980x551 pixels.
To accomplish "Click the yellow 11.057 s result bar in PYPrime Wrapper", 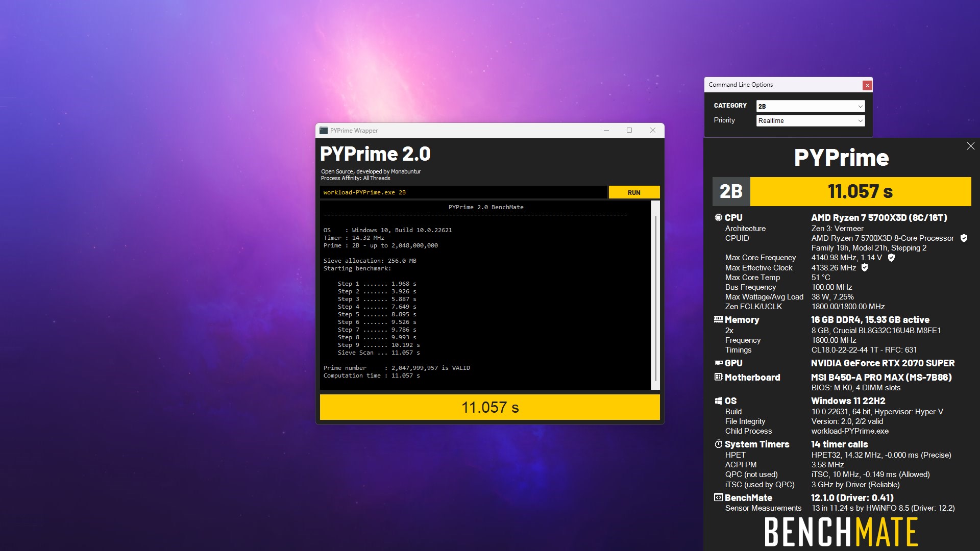I will (x=489, y=407).
